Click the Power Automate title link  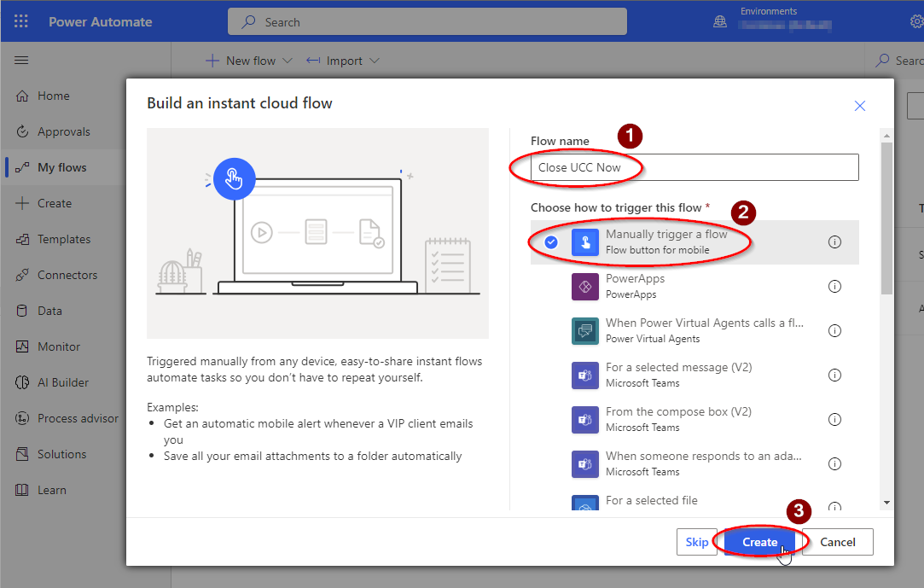pos(100,22)
